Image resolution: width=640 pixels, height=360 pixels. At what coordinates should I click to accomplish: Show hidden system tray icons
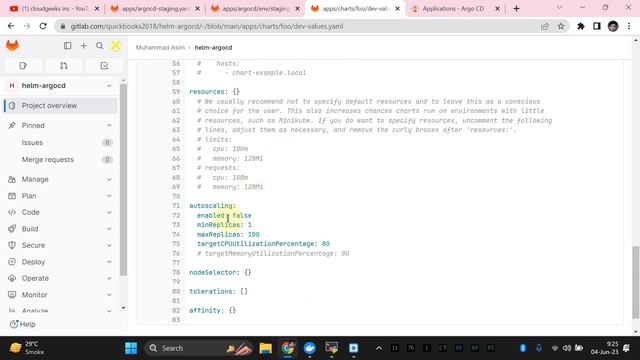[x=379, y=348]
